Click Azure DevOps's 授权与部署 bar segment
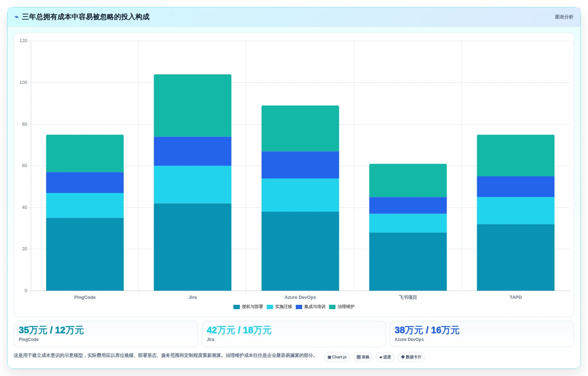The image size is (588, 376). (300, 251)
